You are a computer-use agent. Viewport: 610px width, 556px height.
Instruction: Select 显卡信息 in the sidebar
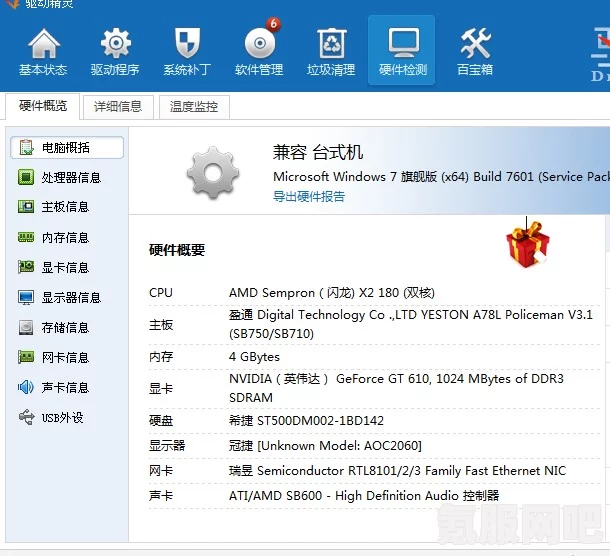pos(67,267)
